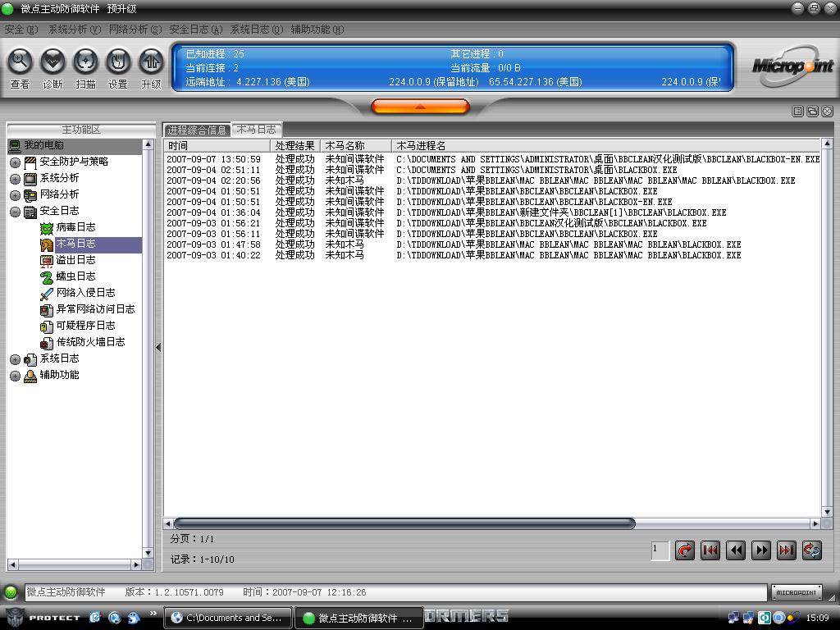Screen dimensions: 840x630
Task: Switch to C:\Documents and Se... taskbar window
Action: tap(228, 618)
